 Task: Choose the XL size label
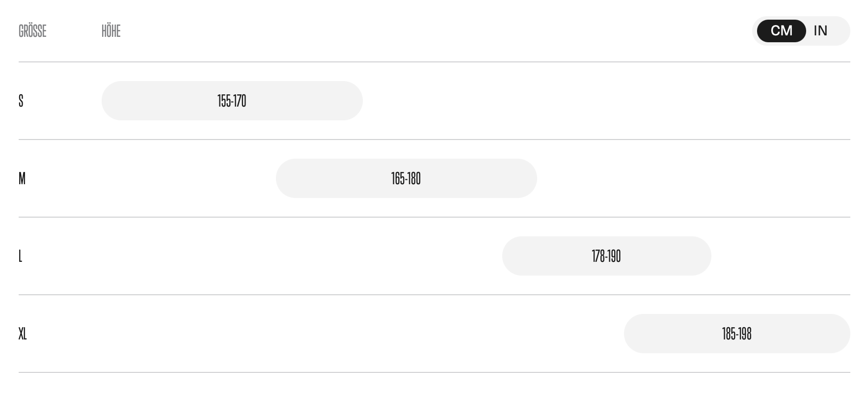pyautogui.click(x=23, y=334)
